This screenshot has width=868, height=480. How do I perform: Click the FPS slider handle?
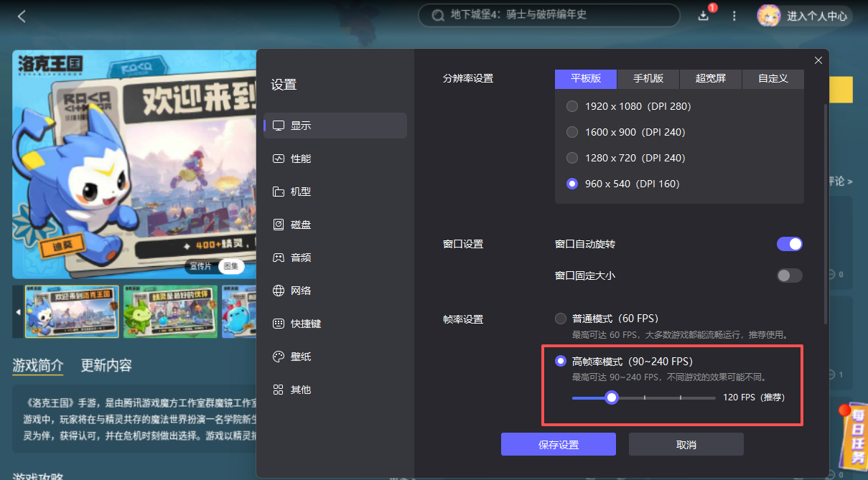click(612, 397)
